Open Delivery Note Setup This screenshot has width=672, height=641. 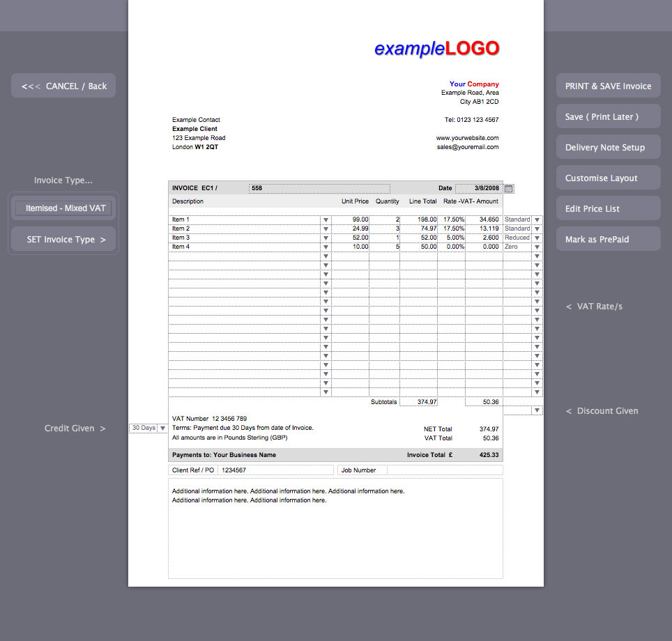point(608,147)
